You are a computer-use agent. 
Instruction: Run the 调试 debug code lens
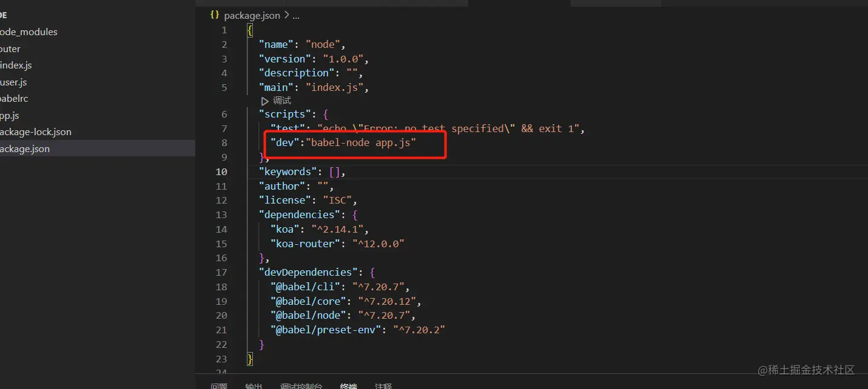(281, 101)
